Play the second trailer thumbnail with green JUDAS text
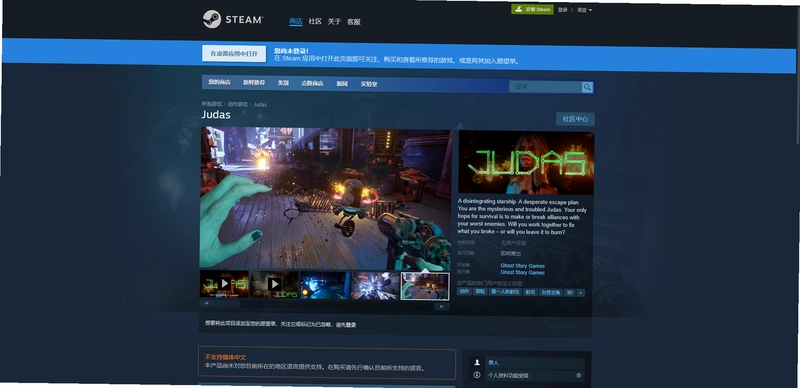The height and width of the screenshot is (388, 800). point(274,284)
